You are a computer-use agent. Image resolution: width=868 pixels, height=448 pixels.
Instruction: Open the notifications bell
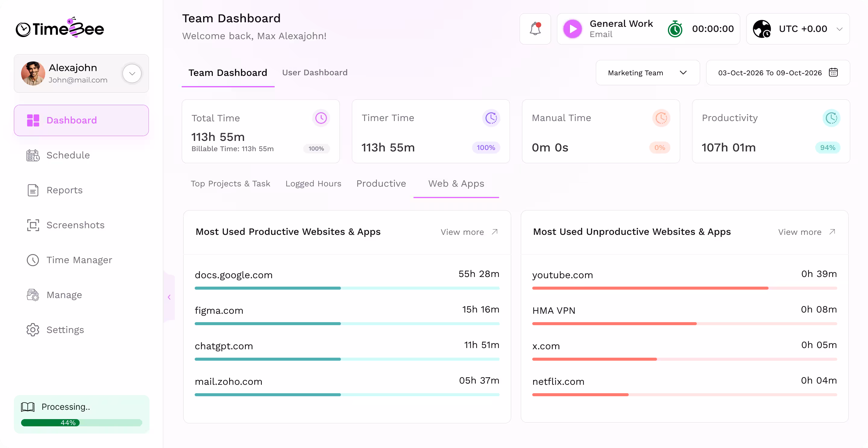tap(535, 29)
